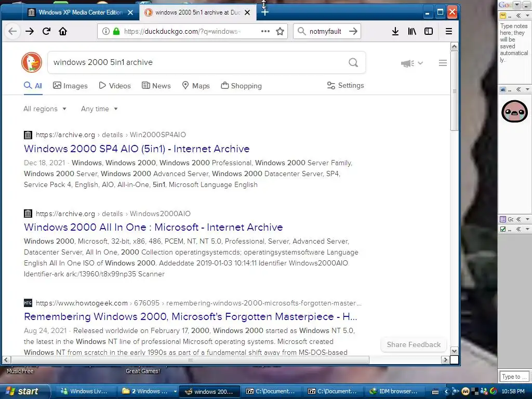Bookmark this page with the star icon
Image resolution: width=532 pixels, height=399 pixels.
pos(280,31)
